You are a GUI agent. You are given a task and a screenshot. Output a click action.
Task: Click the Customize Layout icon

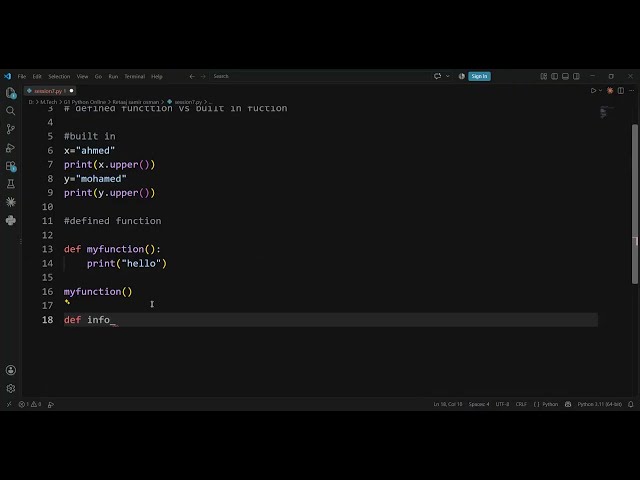click(544, 76)
